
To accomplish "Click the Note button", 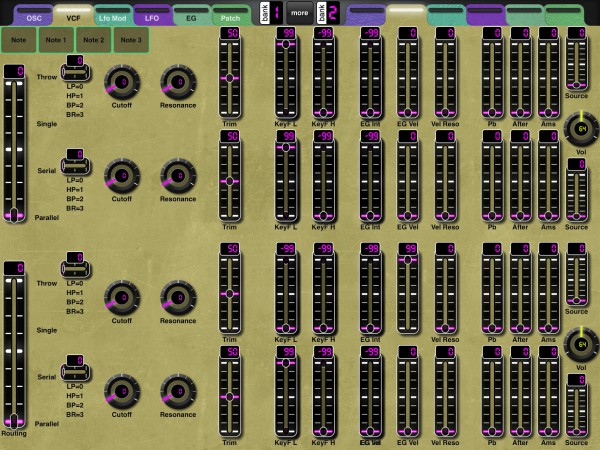I will (18, 40).
